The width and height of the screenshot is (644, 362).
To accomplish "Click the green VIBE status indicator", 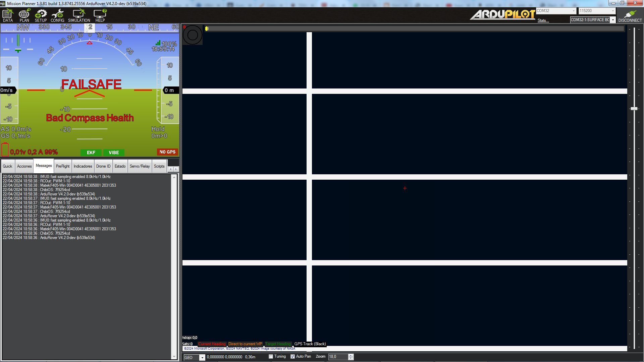I will 114,153.
